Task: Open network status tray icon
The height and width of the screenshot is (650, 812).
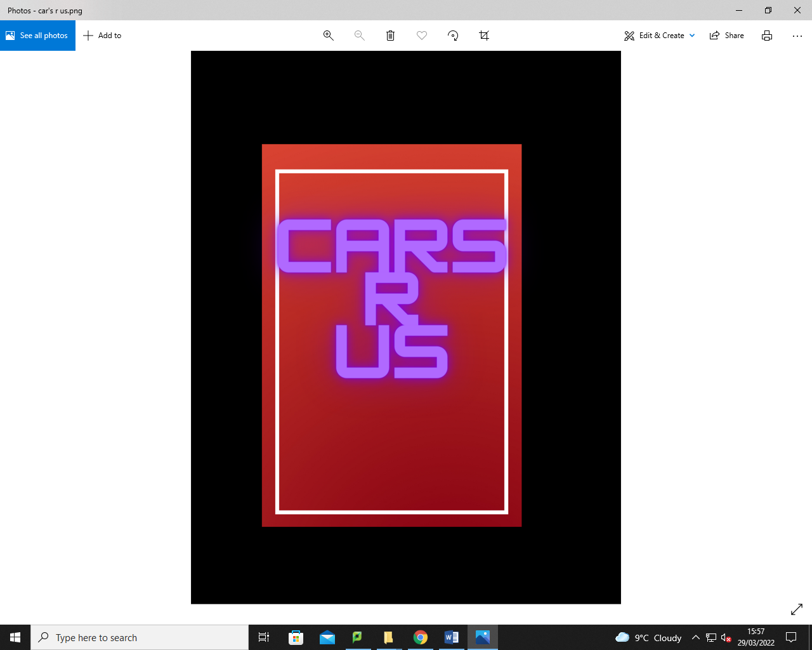Action: coord(711,637)
